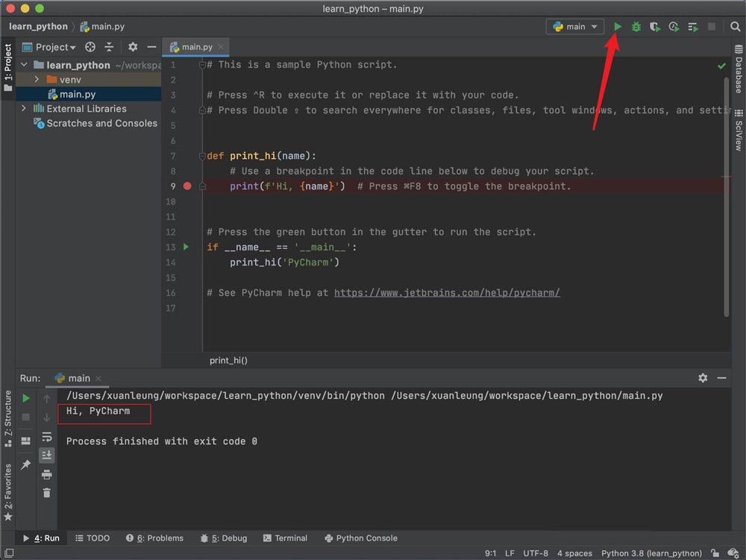Click the editor vertical scrollbar

coord(726,197)
